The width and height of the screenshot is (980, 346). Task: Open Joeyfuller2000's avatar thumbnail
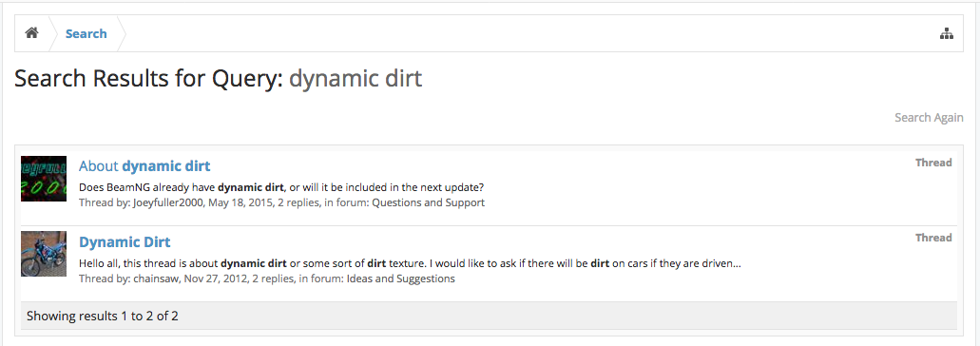click(x=44, y=179)
